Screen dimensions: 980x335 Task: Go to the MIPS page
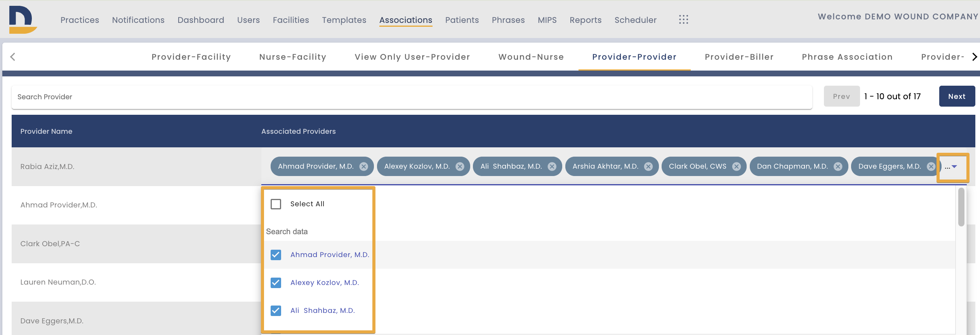[547, 20]
